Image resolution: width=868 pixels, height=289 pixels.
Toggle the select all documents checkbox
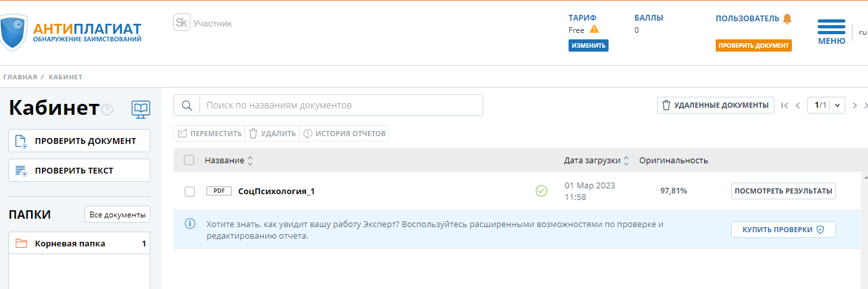pos(189,160)
